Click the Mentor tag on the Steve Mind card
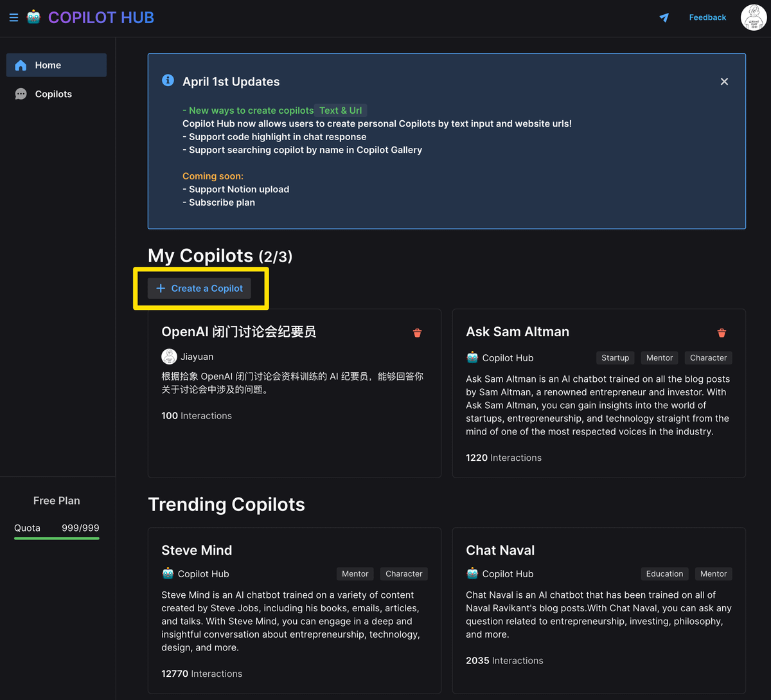771x700 pixels. [355, 573]
